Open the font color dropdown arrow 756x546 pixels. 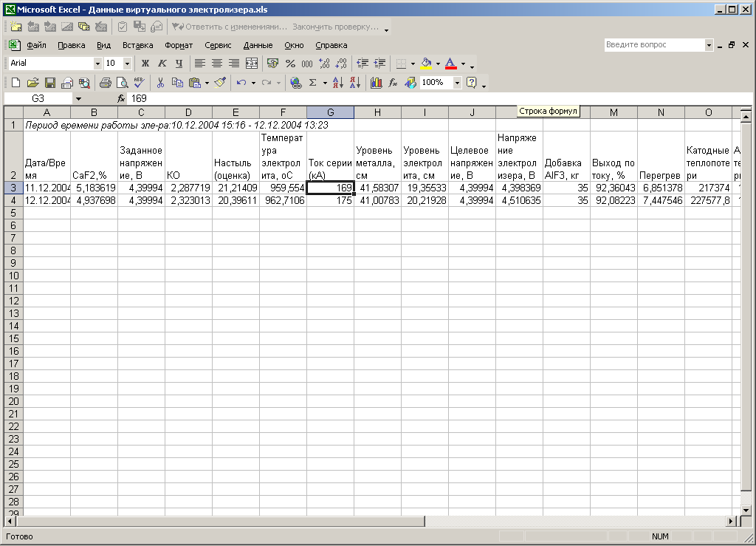[463, 64]
